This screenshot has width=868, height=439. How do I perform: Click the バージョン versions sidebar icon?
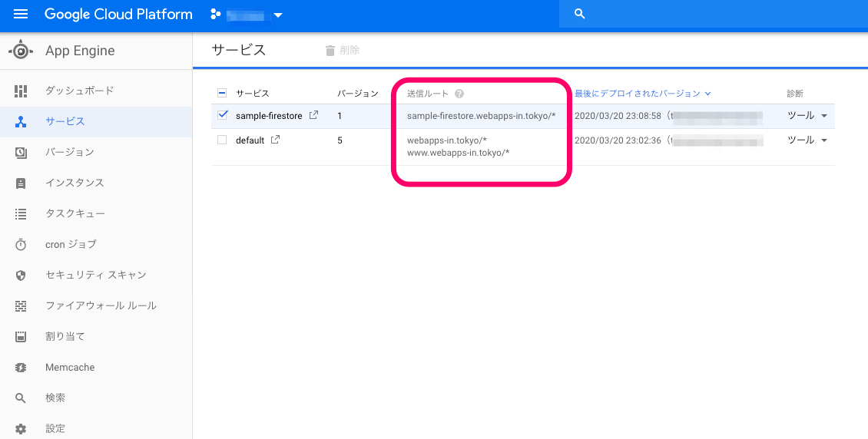coord(21,153)
